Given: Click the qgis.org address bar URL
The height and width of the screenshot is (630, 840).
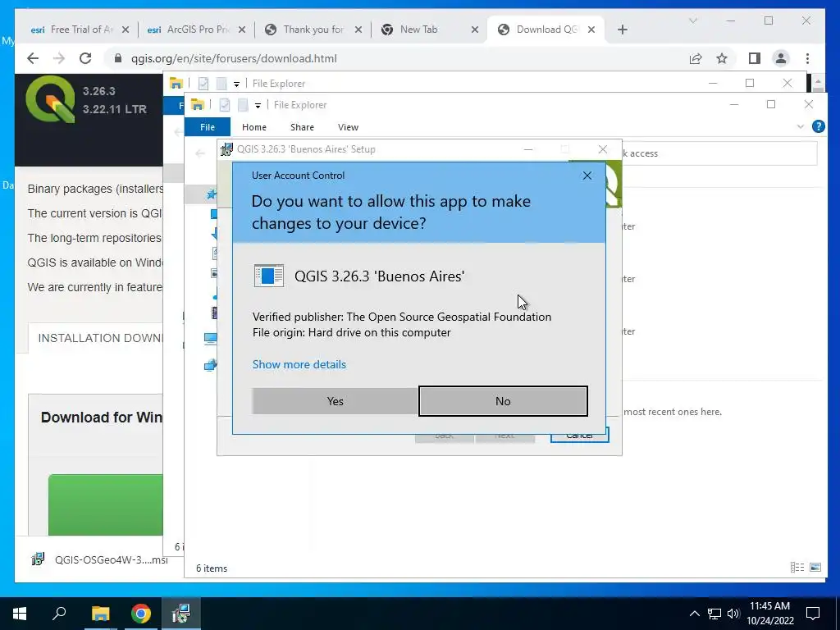Looking at the screenshot, I should [234, 58].
